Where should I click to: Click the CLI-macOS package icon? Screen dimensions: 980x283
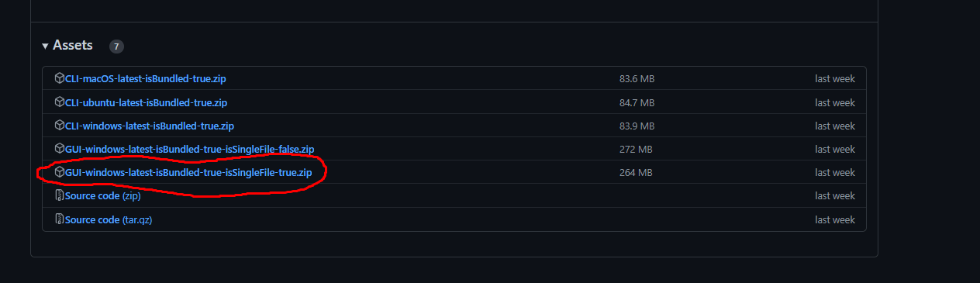pos(60,78)
